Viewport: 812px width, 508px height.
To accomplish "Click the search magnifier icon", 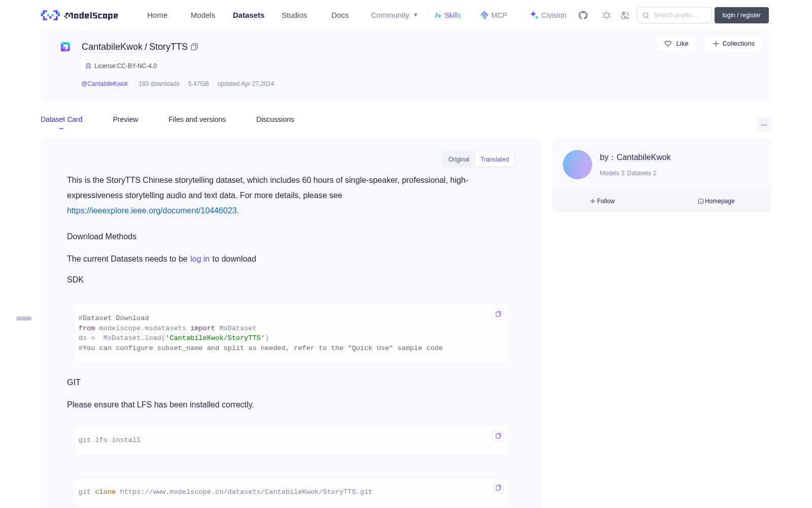I will click(646, 15).
